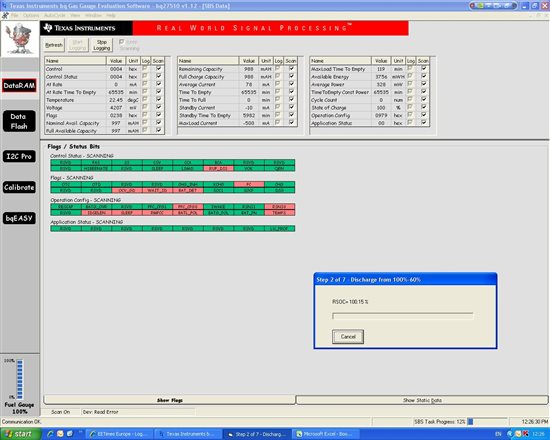Toggle Scan checkbox for MaxLoad Current row

pos(291,122)
